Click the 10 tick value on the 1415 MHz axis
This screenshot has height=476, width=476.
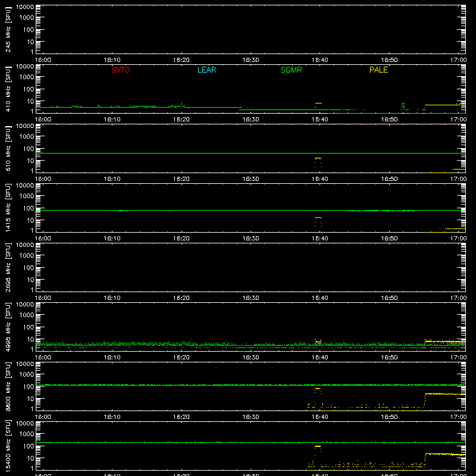30,220
